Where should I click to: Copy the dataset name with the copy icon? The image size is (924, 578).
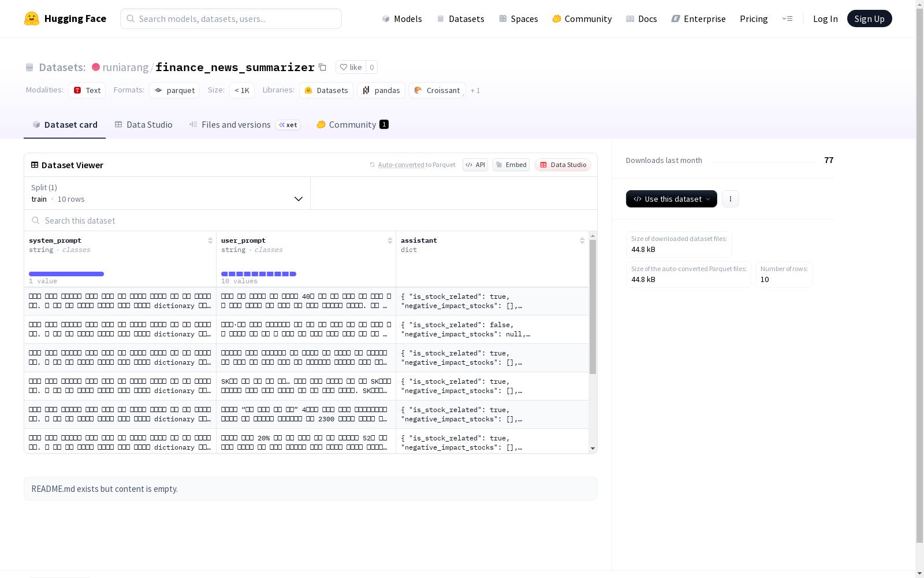(x=322, y=67)
